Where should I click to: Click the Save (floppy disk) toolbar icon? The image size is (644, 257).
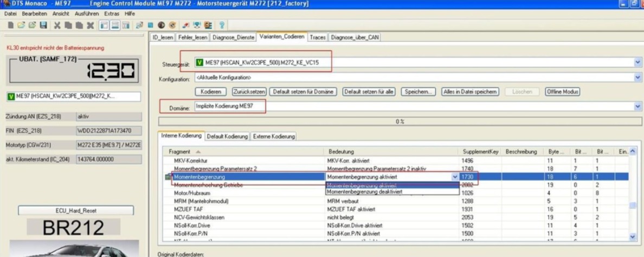coord(43,25)
